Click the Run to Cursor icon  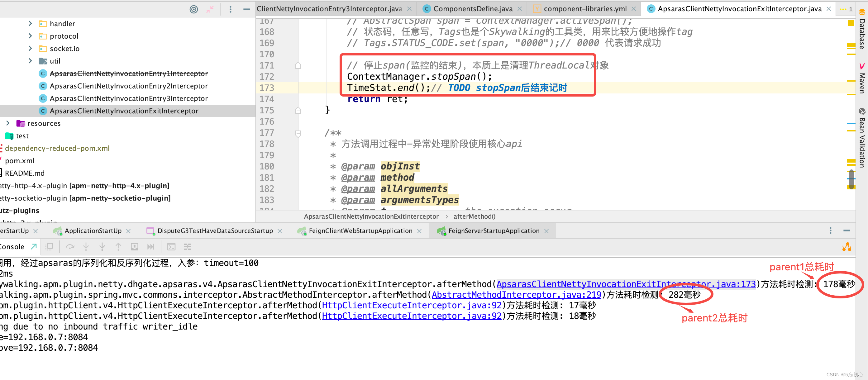[x=150, y=247]
